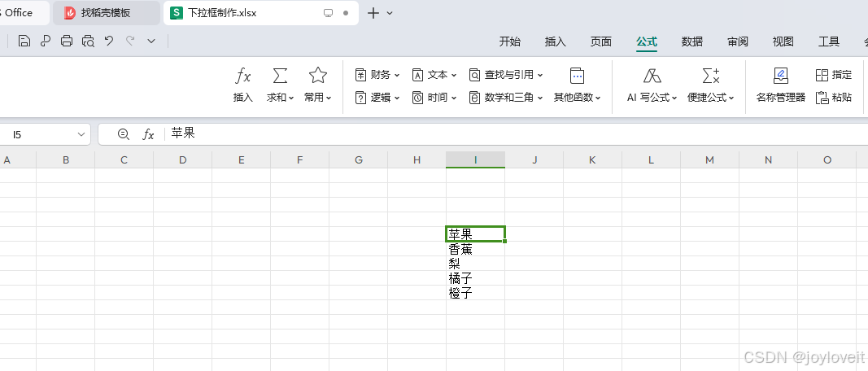Open the 找稻壳模板 template tab
Screen dimensions: 868x371
[107, 13]
